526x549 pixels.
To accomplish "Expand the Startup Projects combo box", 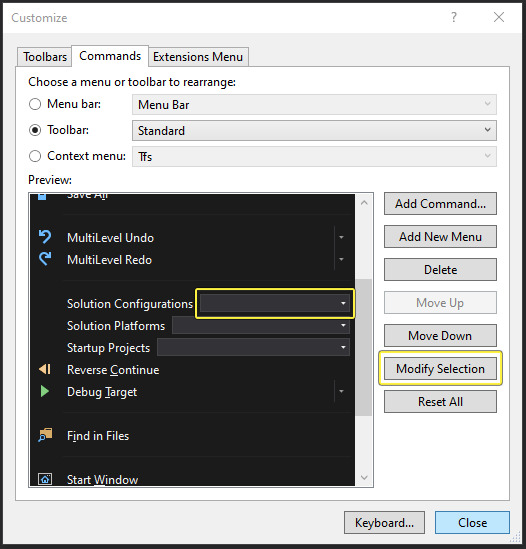I will tap(253, 347).
